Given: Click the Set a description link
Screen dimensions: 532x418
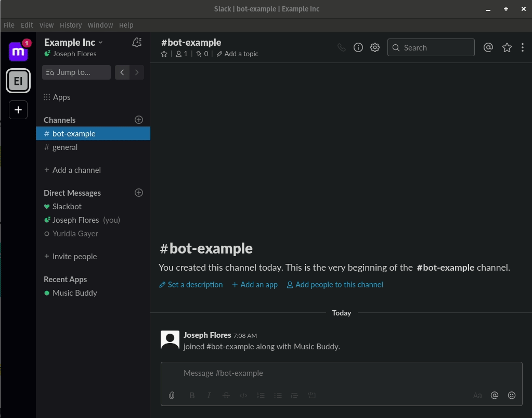Looking at the screenshot, I should [191, 285].
